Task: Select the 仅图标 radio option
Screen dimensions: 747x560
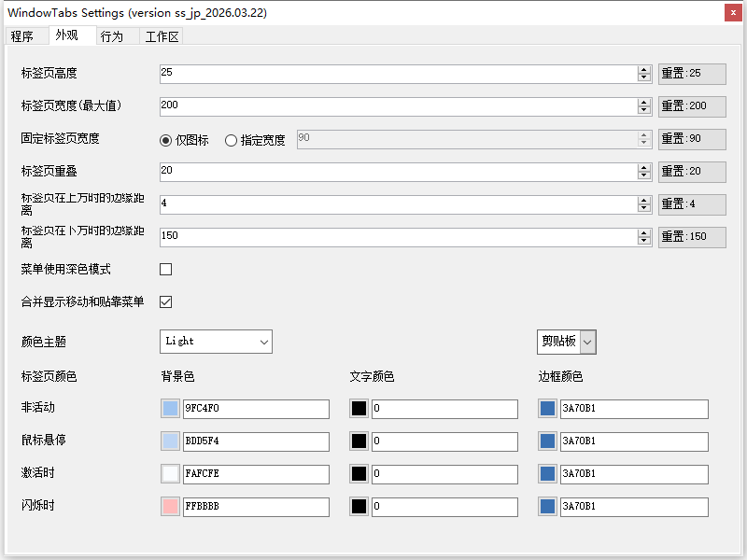Action: 164,140
